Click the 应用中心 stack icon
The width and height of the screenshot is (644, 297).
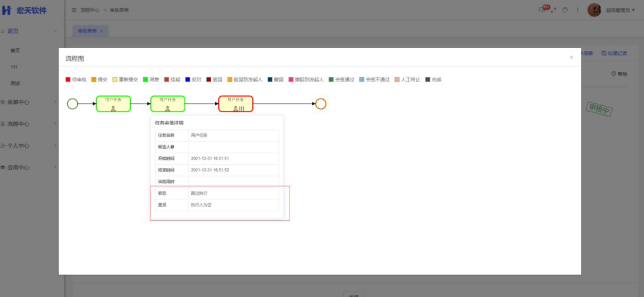[x=3, y=168]
